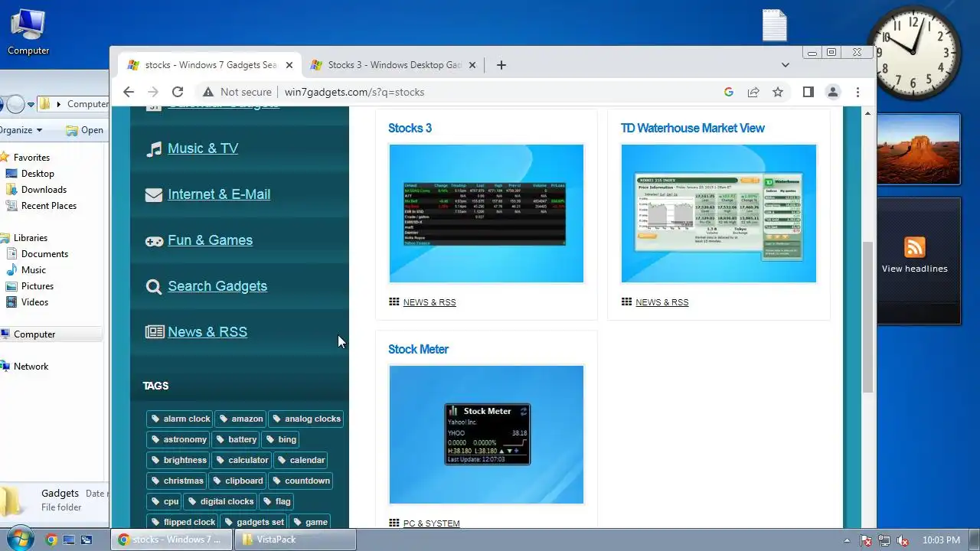This screenshot has width=980, height=551.
Task: Open the Organize dropdown in Explorer
Action: point(20,130)
